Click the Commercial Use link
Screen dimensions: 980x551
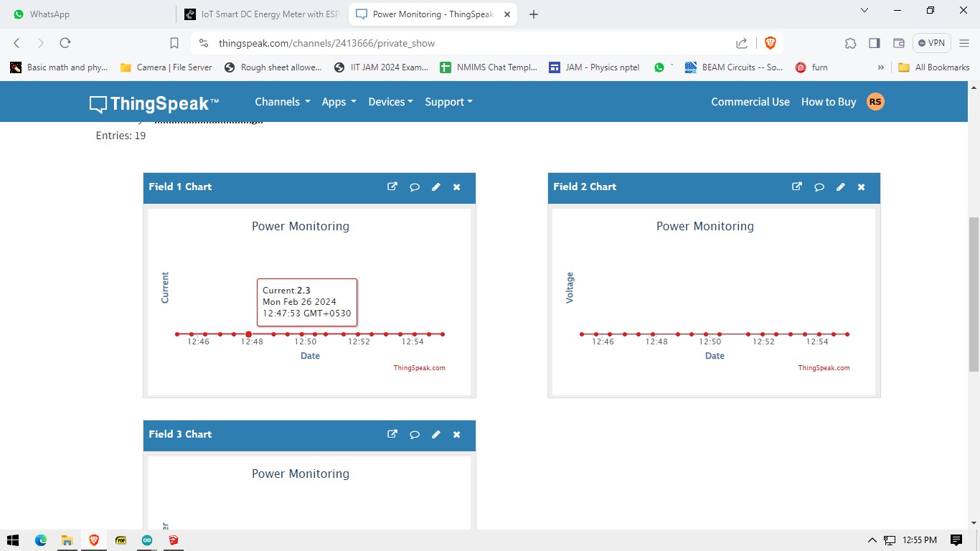[750, 102]
